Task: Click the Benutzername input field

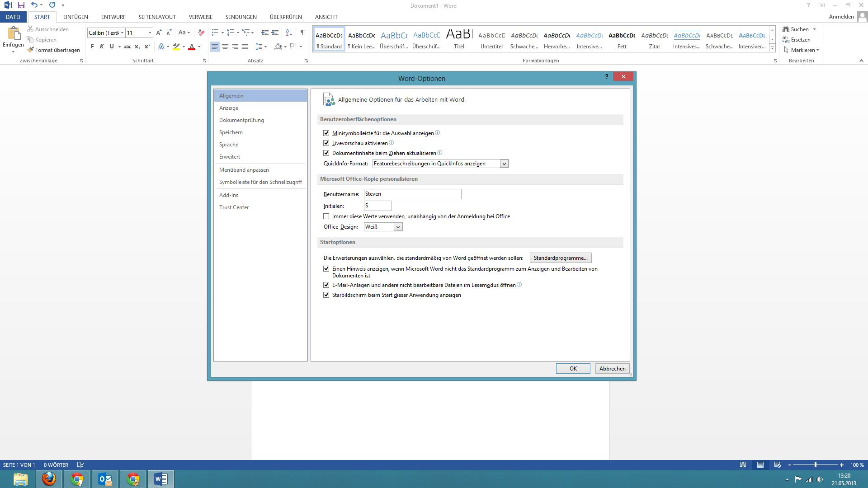Action: (x=412, y=194)
